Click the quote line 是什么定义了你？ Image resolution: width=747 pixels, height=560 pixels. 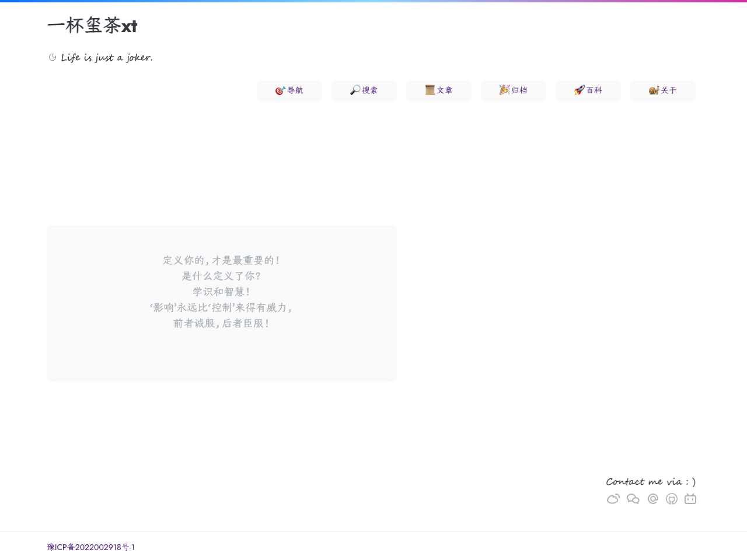pos(222,276)
